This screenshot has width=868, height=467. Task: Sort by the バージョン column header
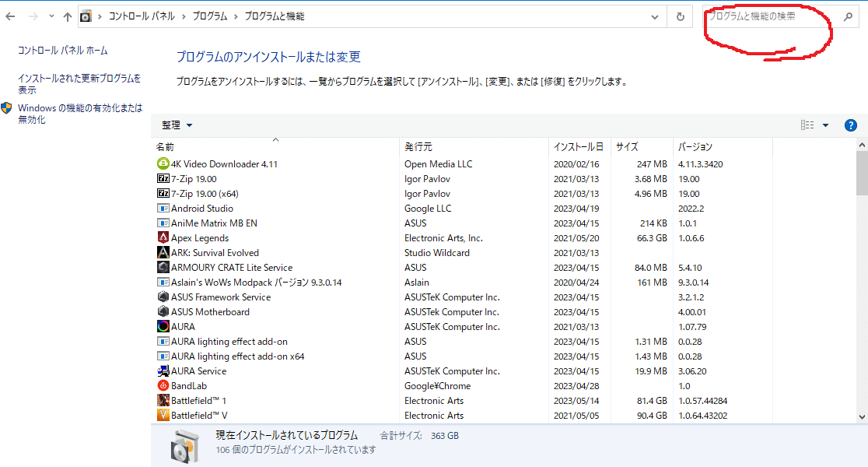(723, 147)
